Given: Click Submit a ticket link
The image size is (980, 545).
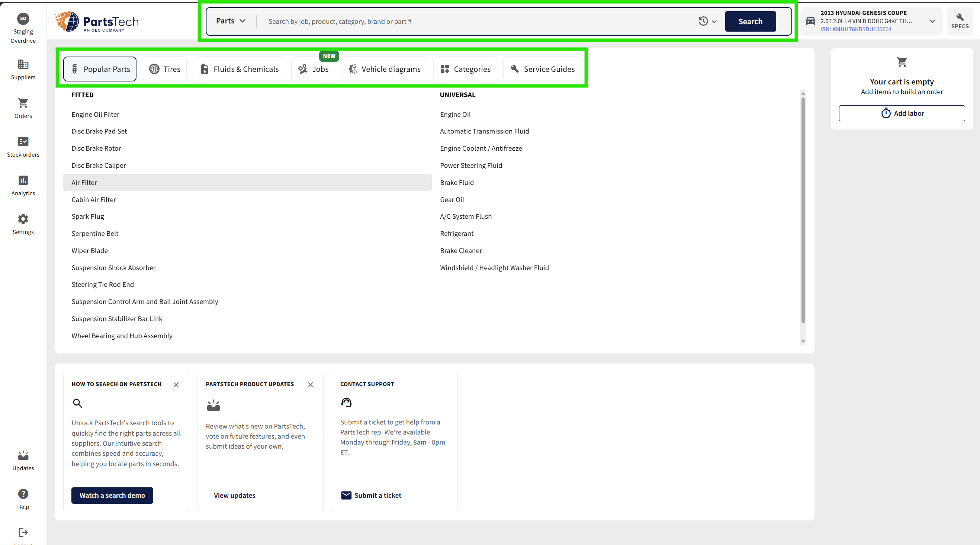Looking at the screenshot, I should (371, 495).
